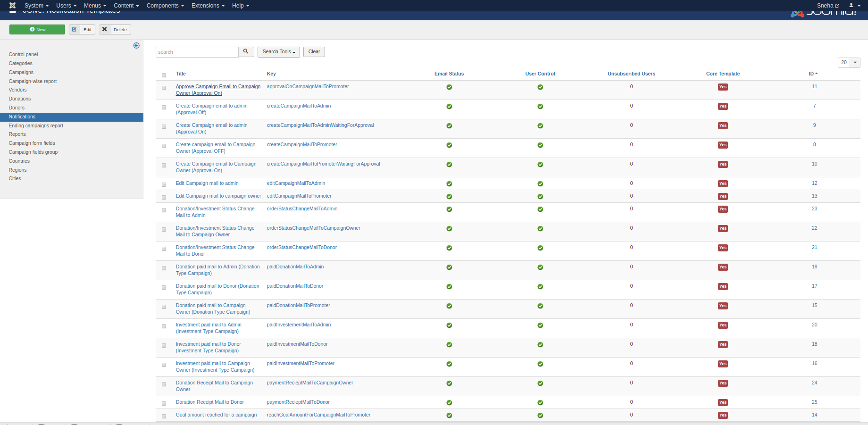Open the Components dropdown menu
Image resolution: width=868 pixels, height=425 pixels.
click(165, 6)
